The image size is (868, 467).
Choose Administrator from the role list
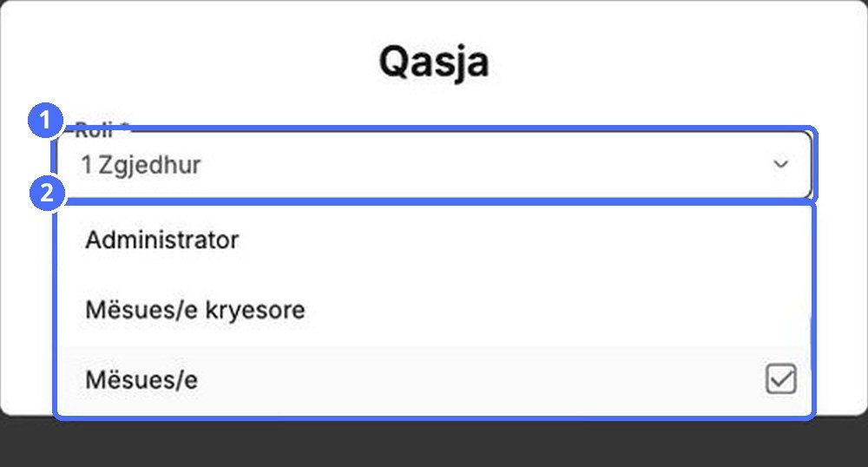435,240
